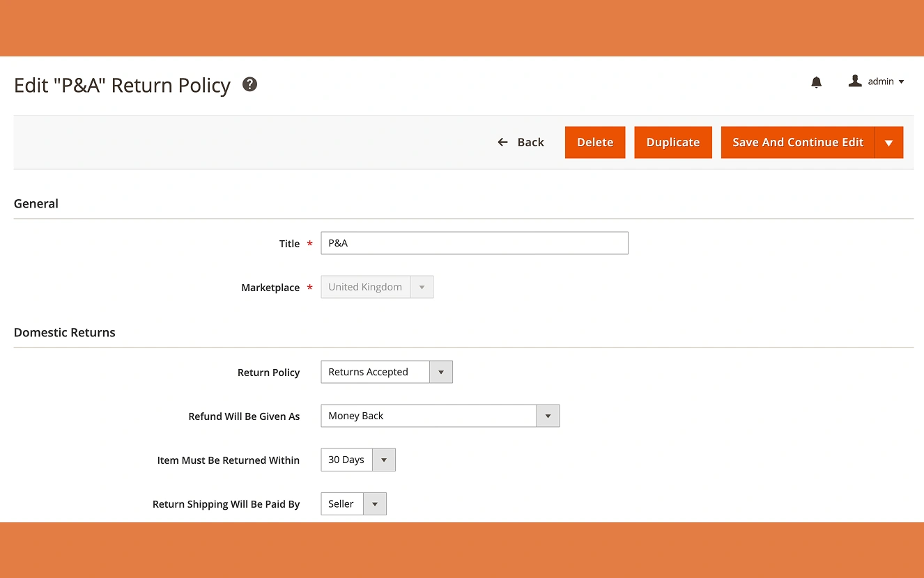Click the Refund Will Be Given As label
This screenshot has height=578, width=924.
point(244,416)
